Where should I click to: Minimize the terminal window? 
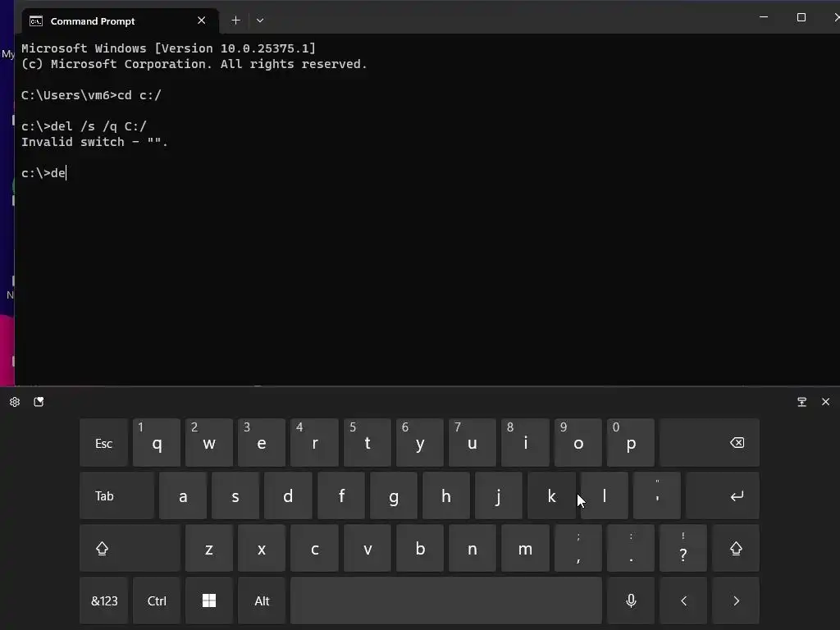(x=764, y=17)
